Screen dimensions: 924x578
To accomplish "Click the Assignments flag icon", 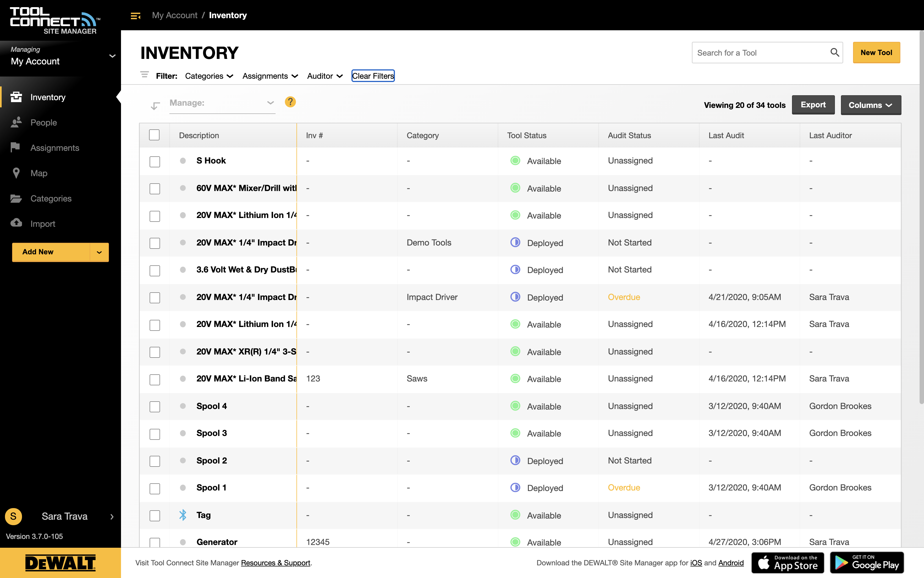I will tap(15, 147).
